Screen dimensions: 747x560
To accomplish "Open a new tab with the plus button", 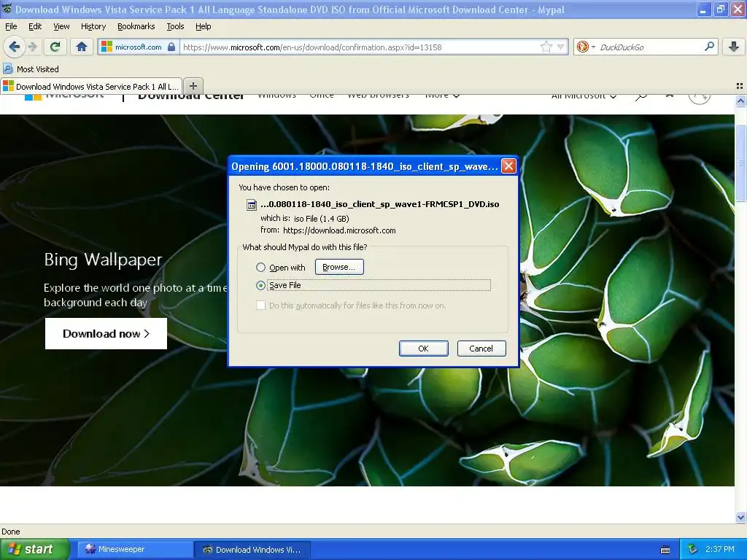I will click(193, 86).
